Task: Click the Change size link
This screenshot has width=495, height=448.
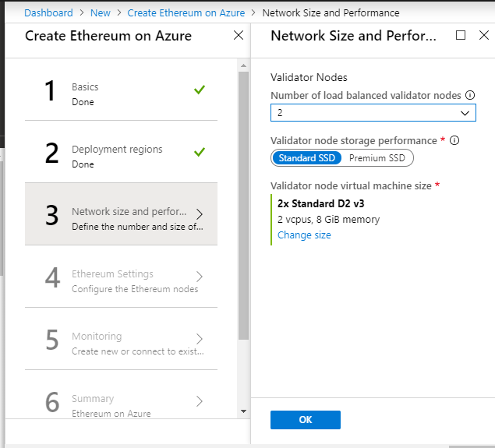Action: 304,235
